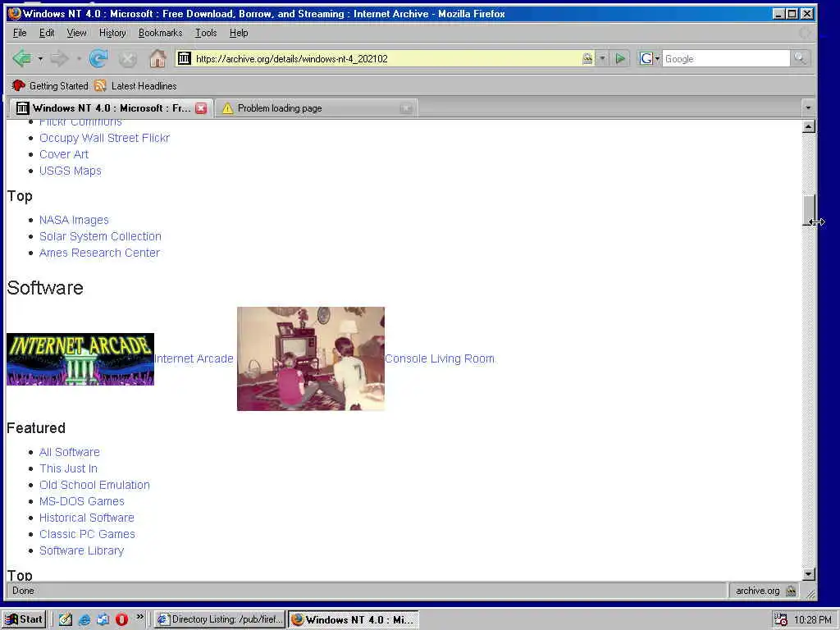Click the Internet Arcade banner image

coord(80,359)
